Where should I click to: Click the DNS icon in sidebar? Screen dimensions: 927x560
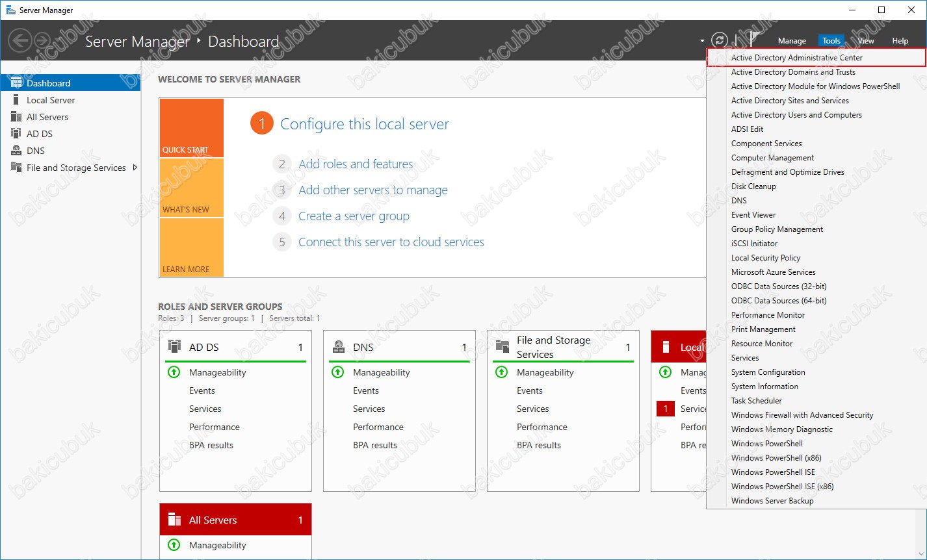(x=16, y=151)
